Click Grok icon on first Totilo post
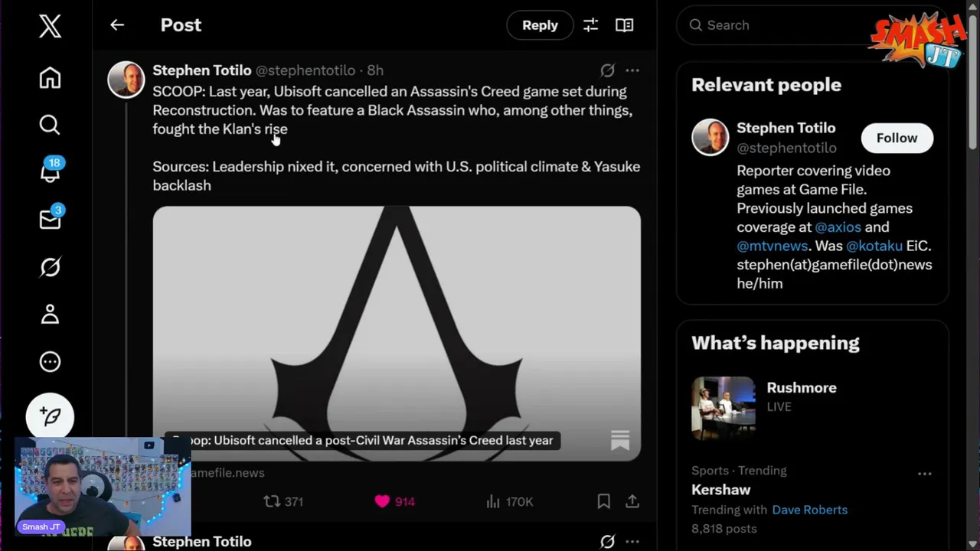 point(607,70)
